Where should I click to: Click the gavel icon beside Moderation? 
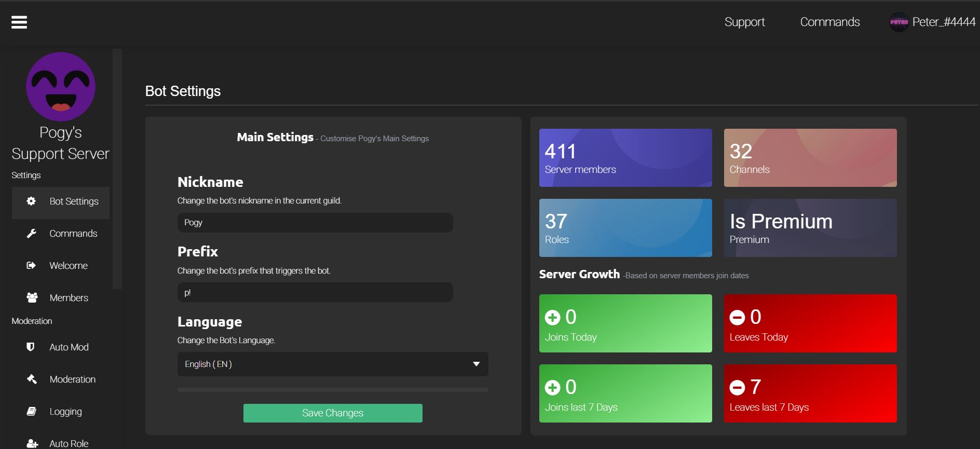coord(32,379)
